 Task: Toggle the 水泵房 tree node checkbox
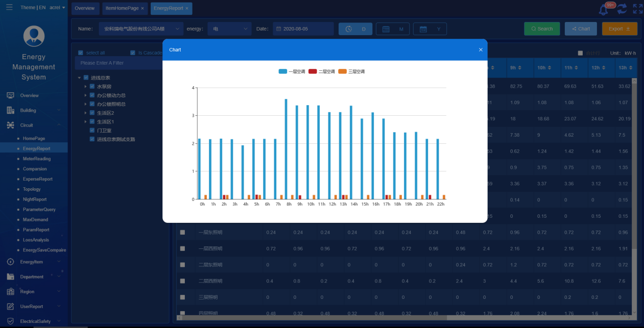pos(92,87)
